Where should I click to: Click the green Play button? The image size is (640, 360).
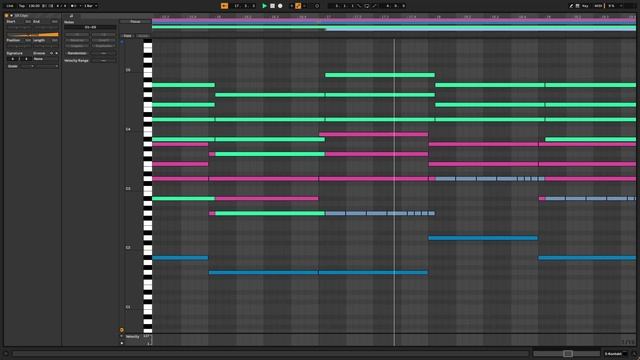click(x=264, y=6)
